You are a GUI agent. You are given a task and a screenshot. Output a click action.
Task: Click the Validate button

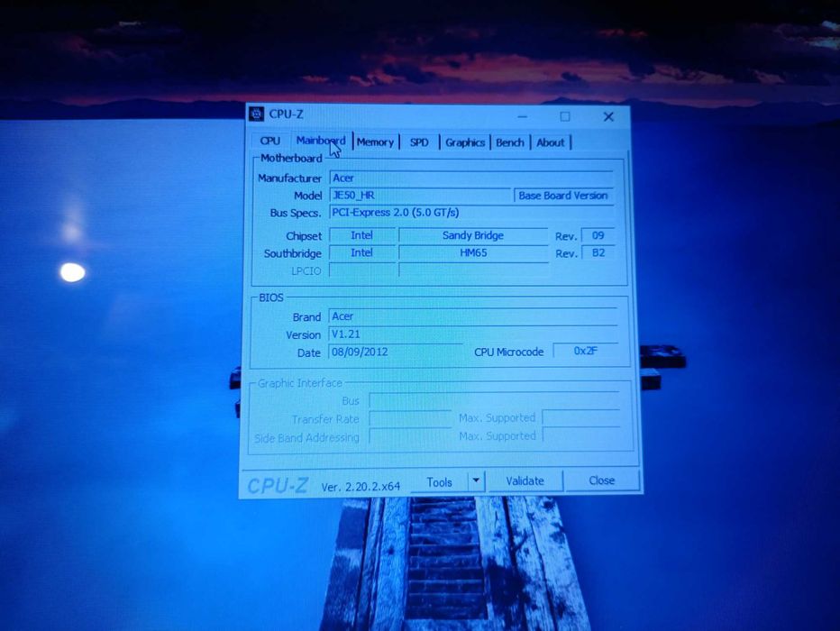click(x=525, y=481)
